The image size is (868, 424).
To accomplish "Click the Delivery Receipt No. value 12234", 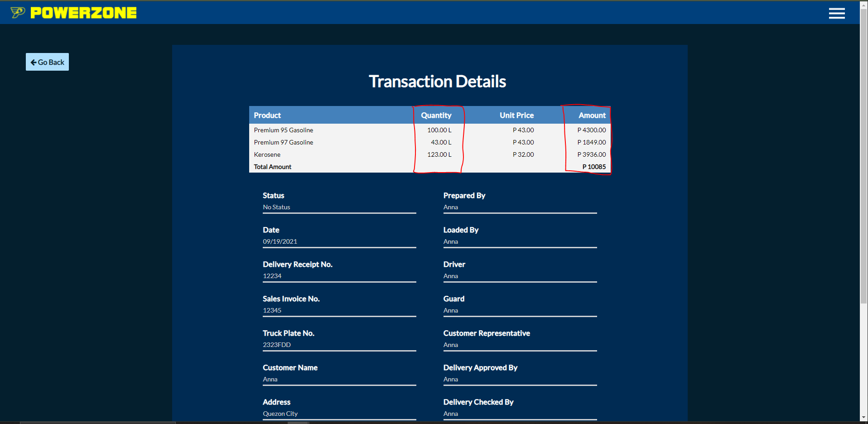I will point(272,276).
